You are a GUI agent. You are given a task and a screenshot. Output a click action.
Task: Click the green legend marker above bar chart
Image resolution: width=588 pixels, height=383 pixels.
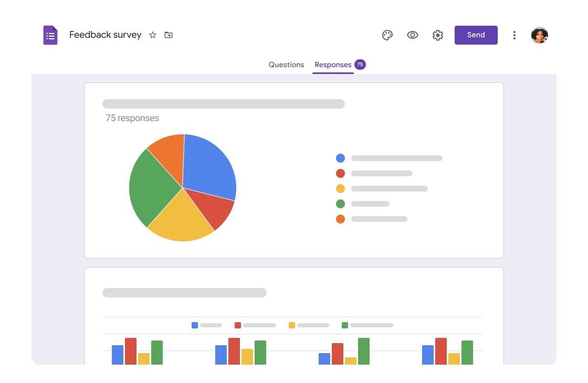pyautogui.click(x=344, y=325)
